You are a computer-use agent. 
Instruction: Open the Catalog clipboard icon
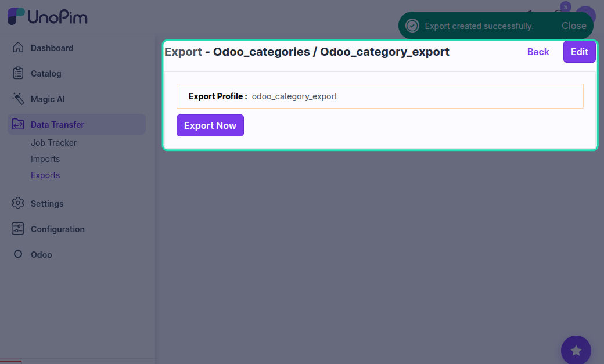pyautogui.click(x=18, y=73)
